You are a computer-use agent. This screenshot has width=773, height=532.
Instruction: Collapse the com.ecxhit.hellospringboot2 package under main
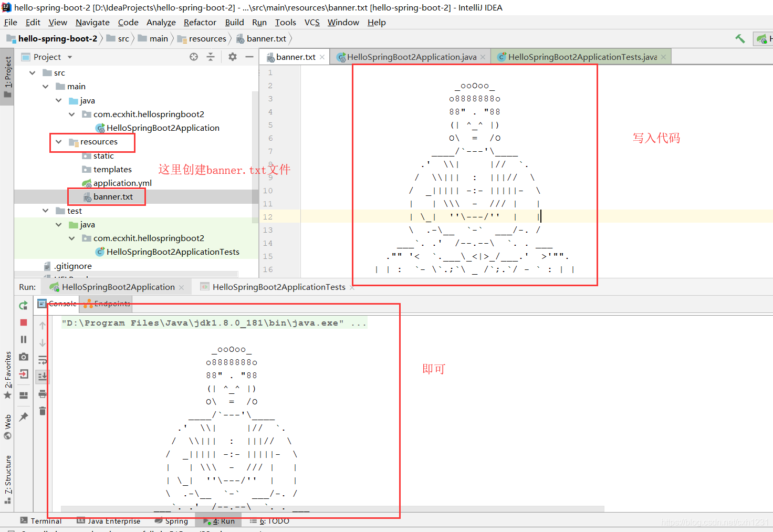(72, 114)
